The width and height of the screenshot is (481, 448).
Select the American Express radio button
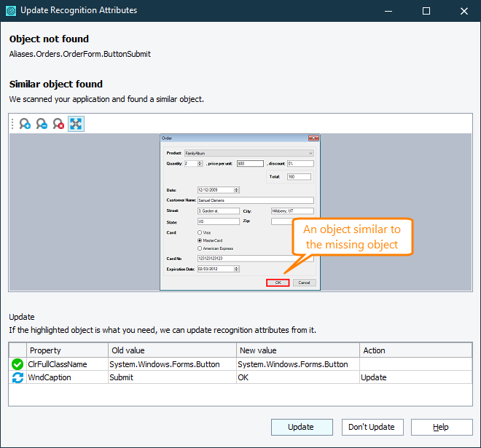(x=200, y=248)
